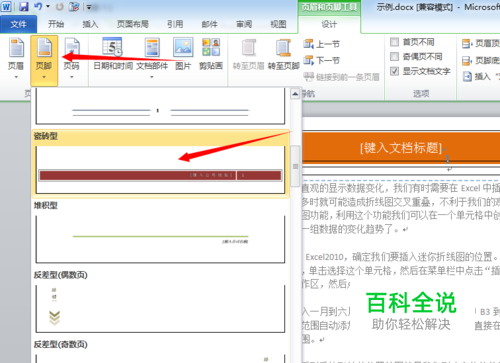Click 链接到前一条页眉 link to previous
Screen dimensions: 500x363
341,77
